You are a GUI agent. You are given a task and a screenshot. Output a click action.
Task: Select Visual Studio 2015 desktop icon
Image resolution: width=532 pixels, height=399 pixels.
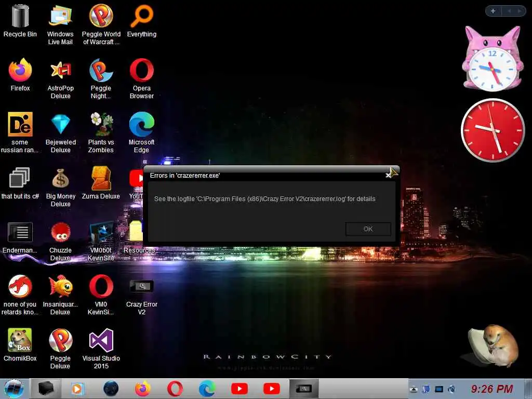tap(101, 349)
